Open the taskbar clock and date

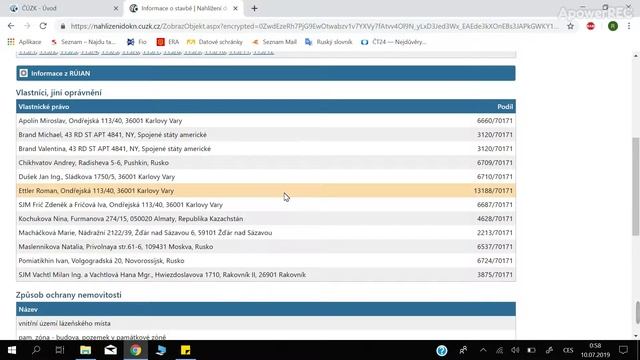(x=595, y=350)
